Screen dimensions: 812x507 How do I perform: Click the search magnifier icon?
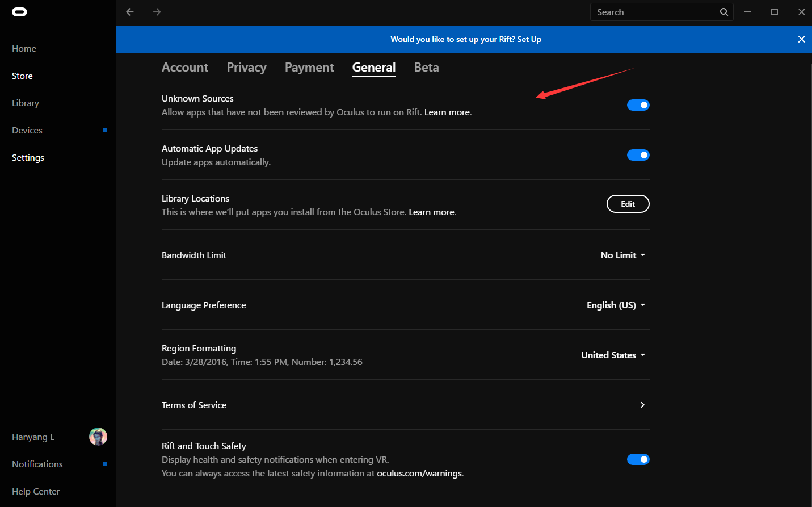724,12
